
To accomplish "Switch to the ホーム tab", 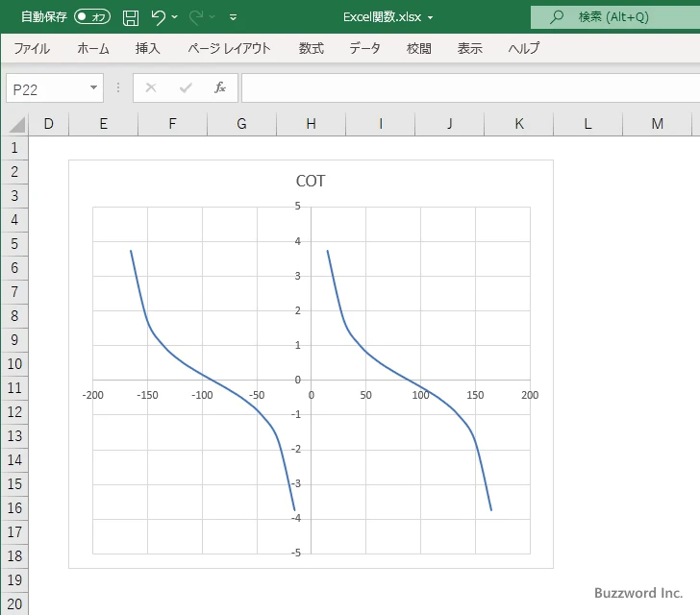I will (x=93, y=48).
